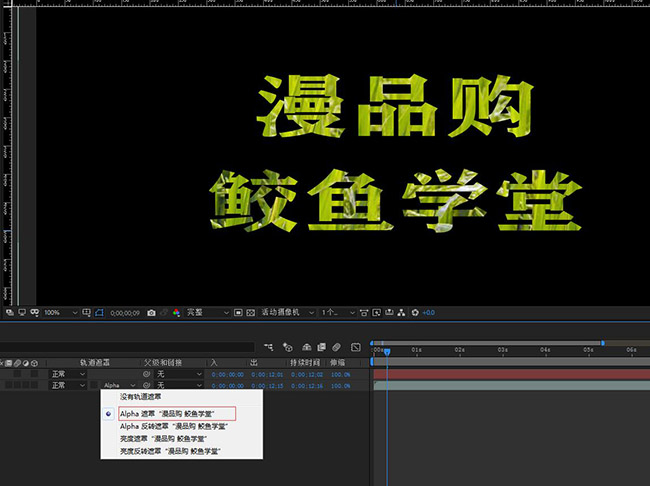The height and width of the screenshot is (486, 650).
Task: Click second layer's 100.0% stretch value
Action: [341, 386]
